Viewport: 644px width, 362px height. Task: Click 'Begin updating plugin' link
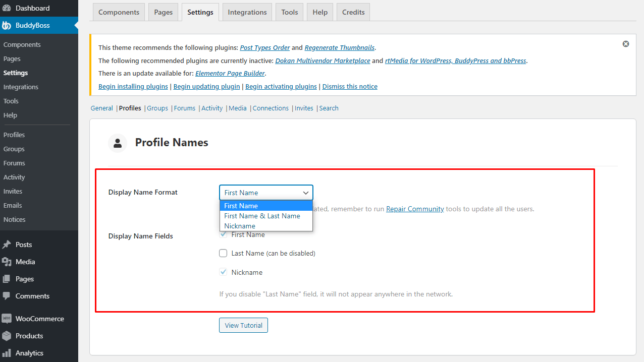(207, 86)
